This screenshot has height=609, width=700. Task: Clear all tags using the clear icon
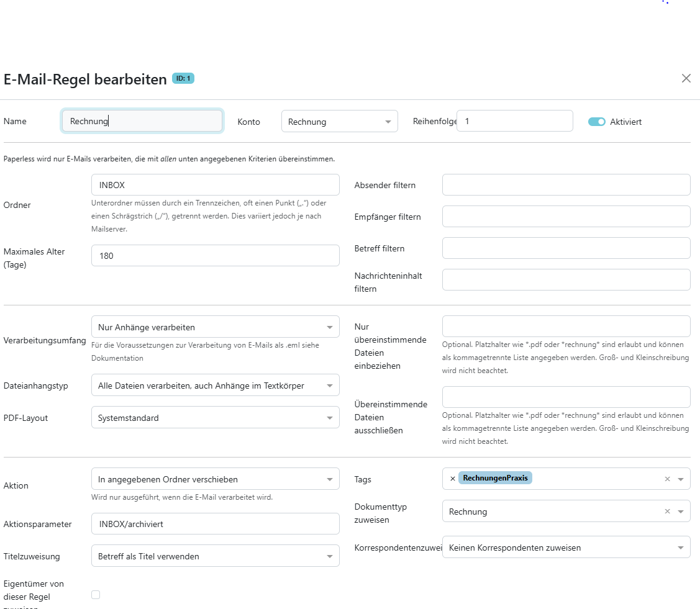pos(667,479)
